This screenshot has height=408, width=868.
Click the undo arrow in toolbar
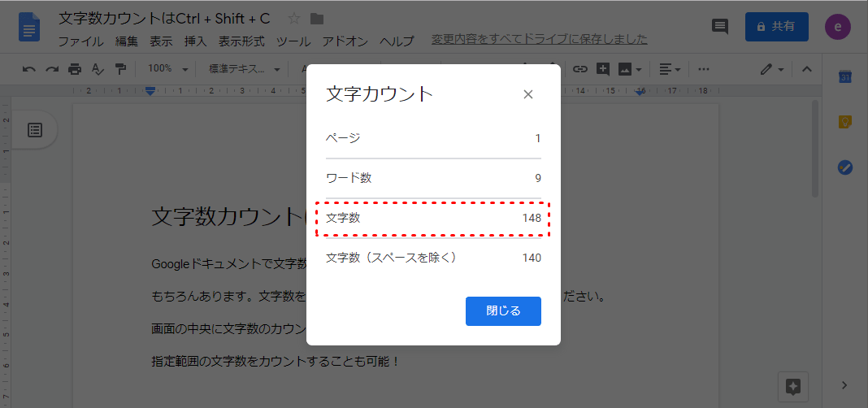tap(29, 69)
